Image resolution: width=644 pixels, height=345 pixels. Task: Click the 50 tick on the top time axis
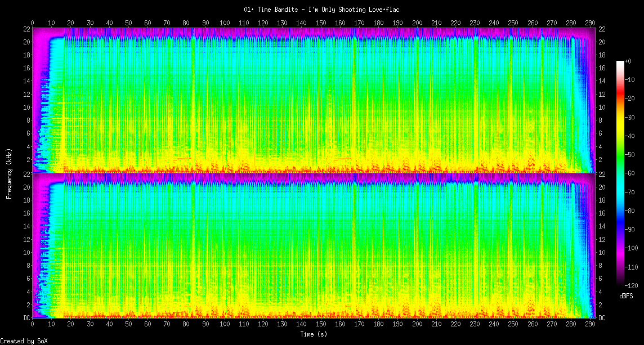pos(128,23)
